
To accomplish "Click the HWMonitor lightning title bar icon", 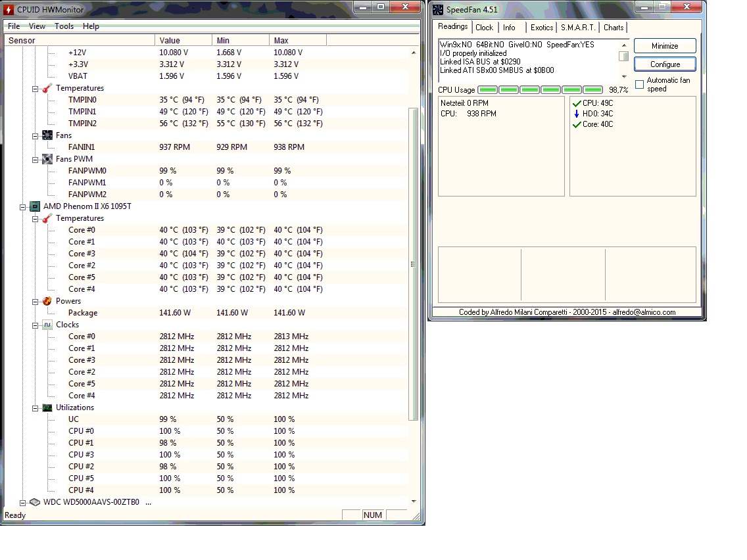I will tap(9, 9).
